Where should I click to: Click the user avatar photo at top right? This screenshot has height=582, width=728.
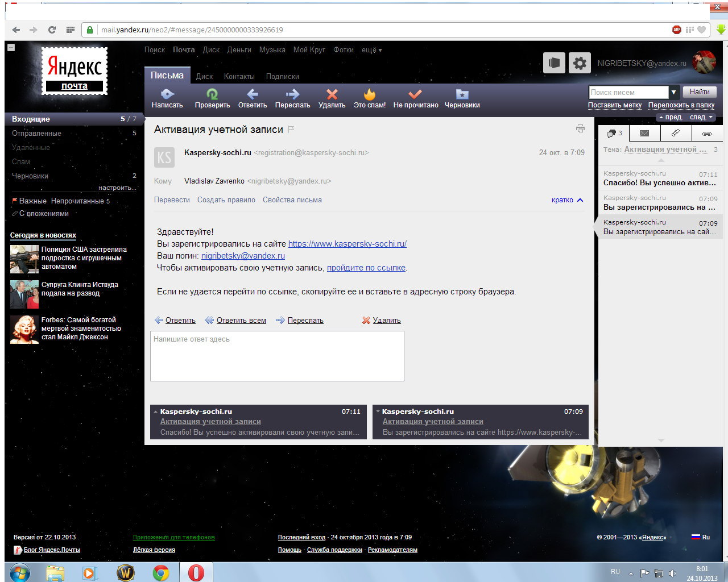(x=704, y=62)
